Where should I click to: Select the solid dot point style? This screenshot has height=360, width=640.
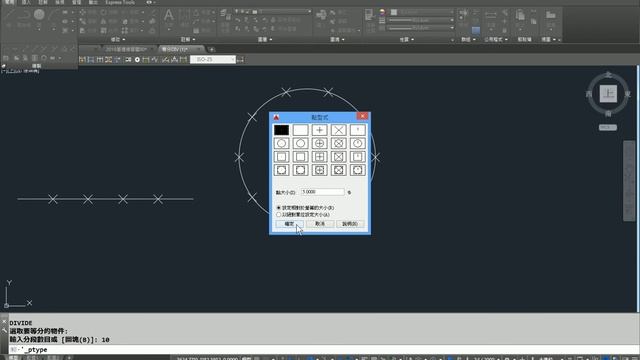(x=281, y=130)
